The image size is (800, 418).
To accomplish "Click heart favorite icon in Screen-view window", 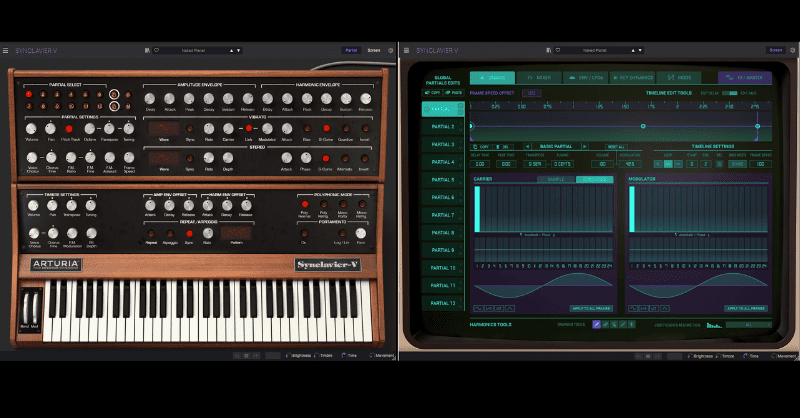I will click(558, 51).
